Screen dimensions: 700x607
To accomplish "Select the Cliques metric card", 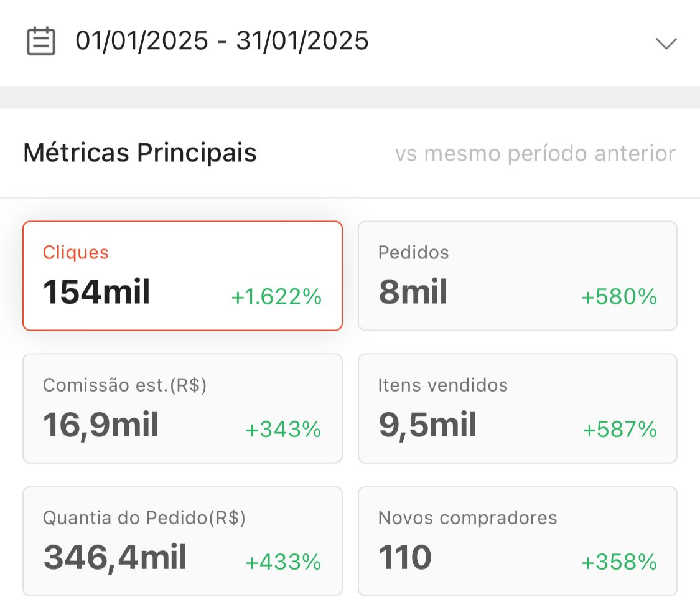I will (182, 275).
